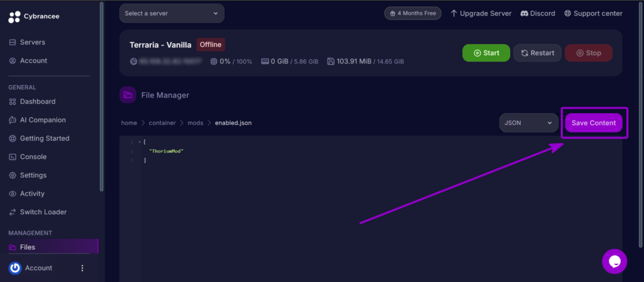Click the 4 Months Free badge
The height and width of the screenshot is (282, 644).
tap(413, 13)
